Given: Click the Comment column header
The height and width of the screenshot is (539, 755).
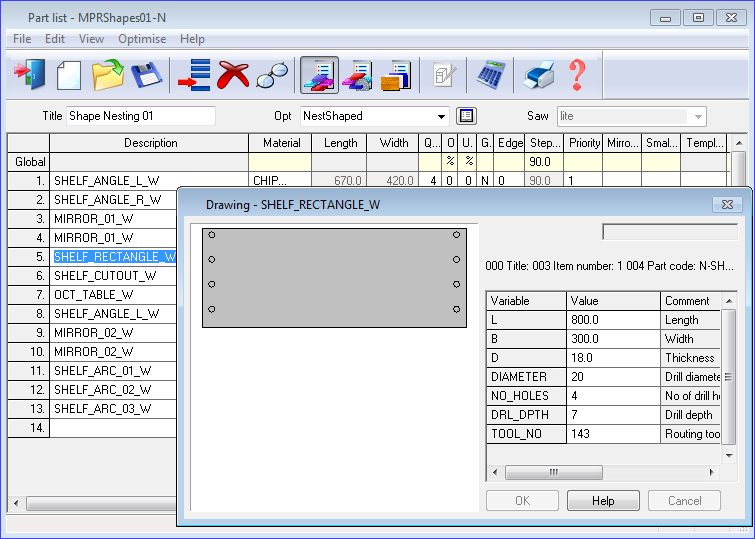Looking at the screenshot, I should [690, 301].
